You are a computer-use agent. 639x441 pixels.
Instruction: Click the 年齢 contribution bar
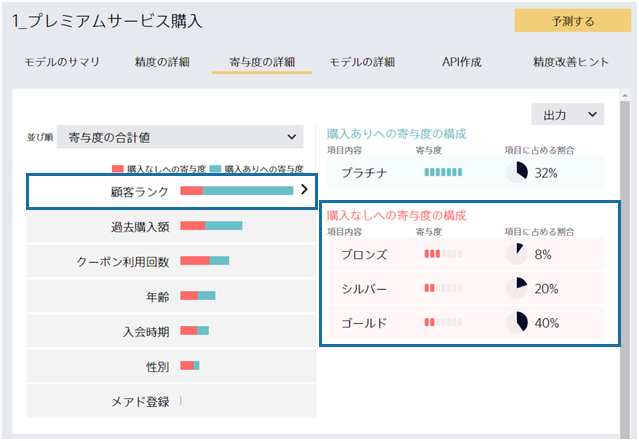198,295
